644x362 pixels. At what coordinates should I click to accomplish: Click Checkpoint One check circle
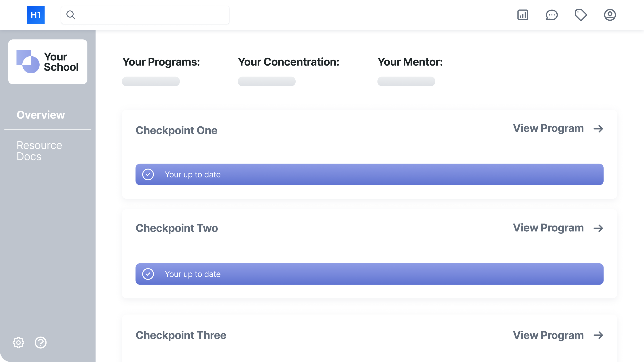[x=148, y=174]
